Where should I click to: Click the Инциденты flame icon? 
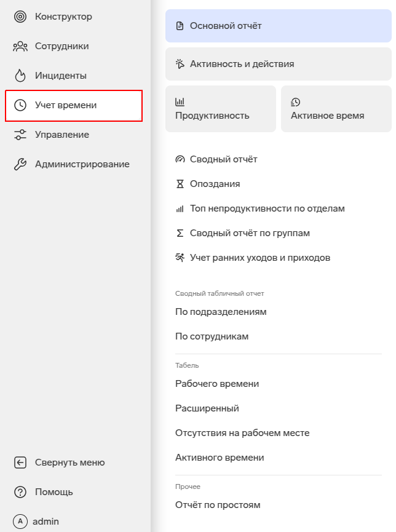tap(20, 76)
